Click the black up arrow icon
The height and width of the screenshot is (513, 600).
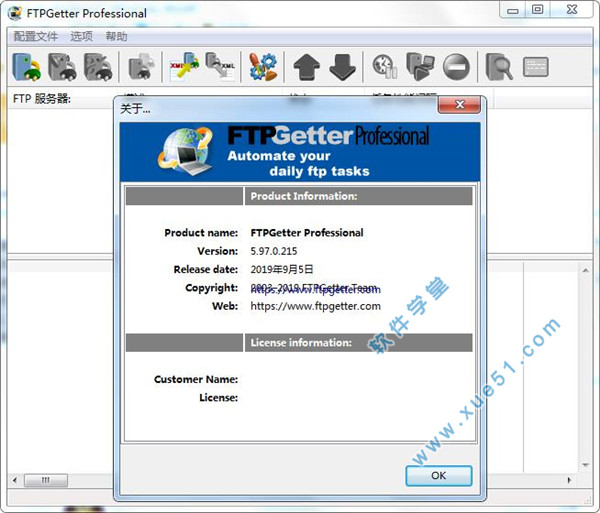tap(307, 67)
